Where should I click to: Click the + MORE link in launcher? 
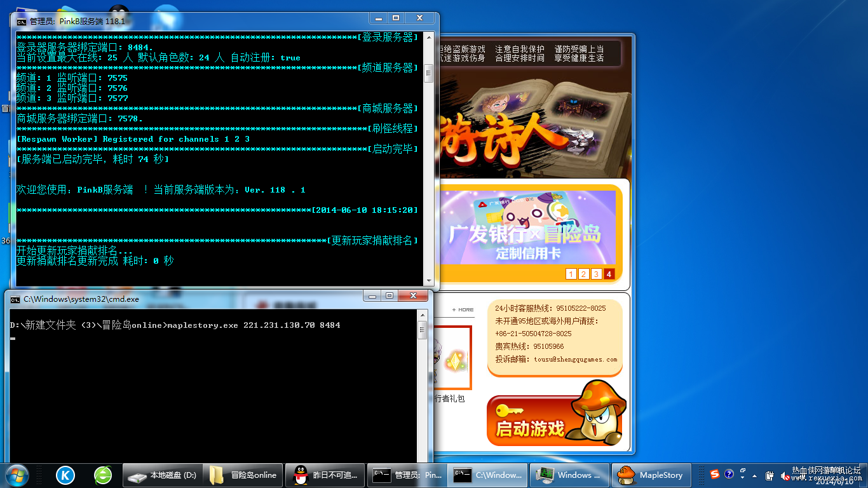pos(463,310)
